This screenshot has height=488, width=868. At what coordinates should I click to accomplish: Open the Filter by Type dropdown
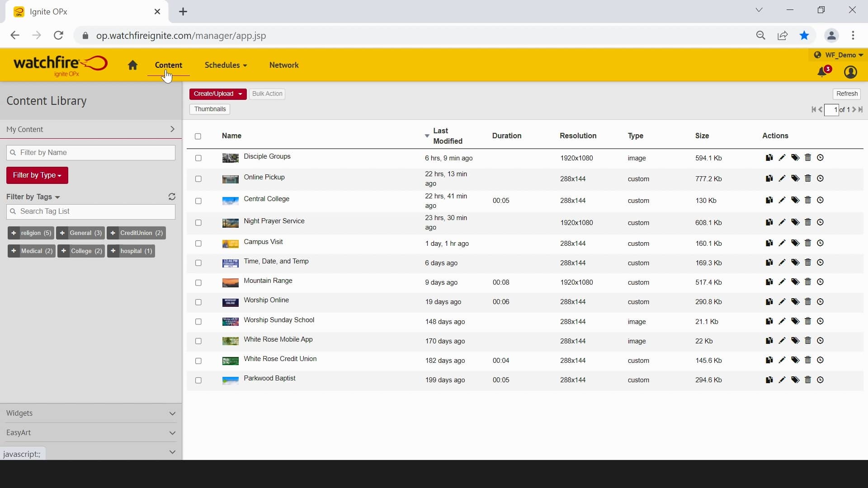(x=37, y=175)
